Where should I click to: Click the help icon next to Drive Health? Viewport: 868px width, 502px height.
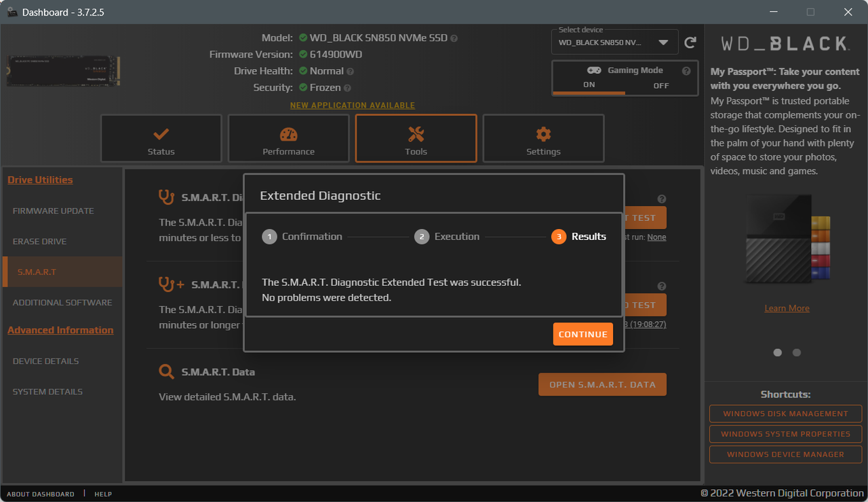tap(350, 70)
